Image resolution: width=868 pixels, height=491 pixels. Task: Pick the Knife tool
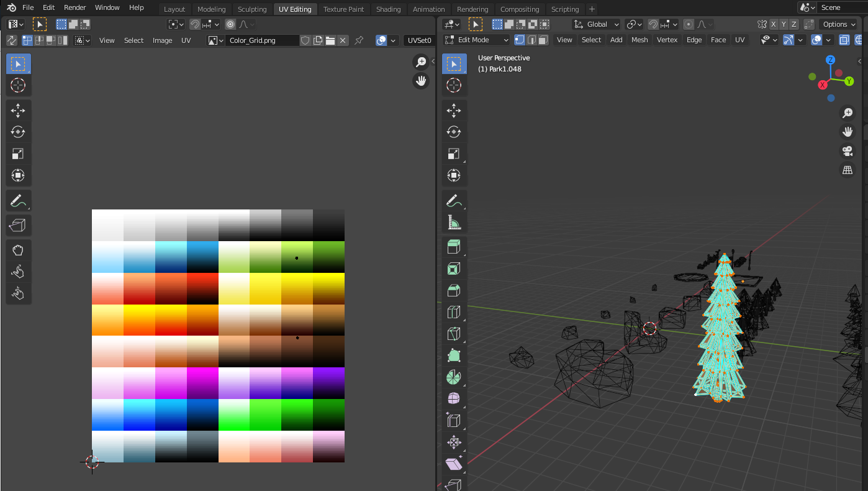coord(454,334)
